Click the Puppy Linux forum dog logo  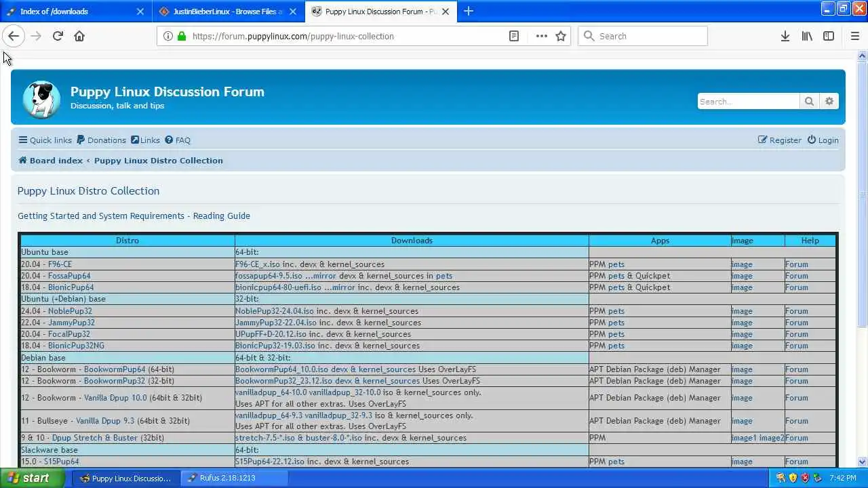tap(41, 99)
